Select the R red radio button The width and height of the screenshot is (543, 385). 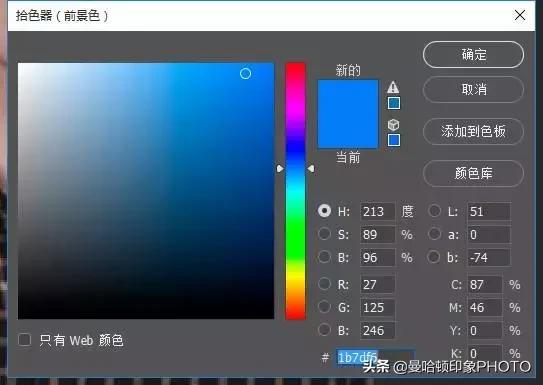[x=324, y=284]
